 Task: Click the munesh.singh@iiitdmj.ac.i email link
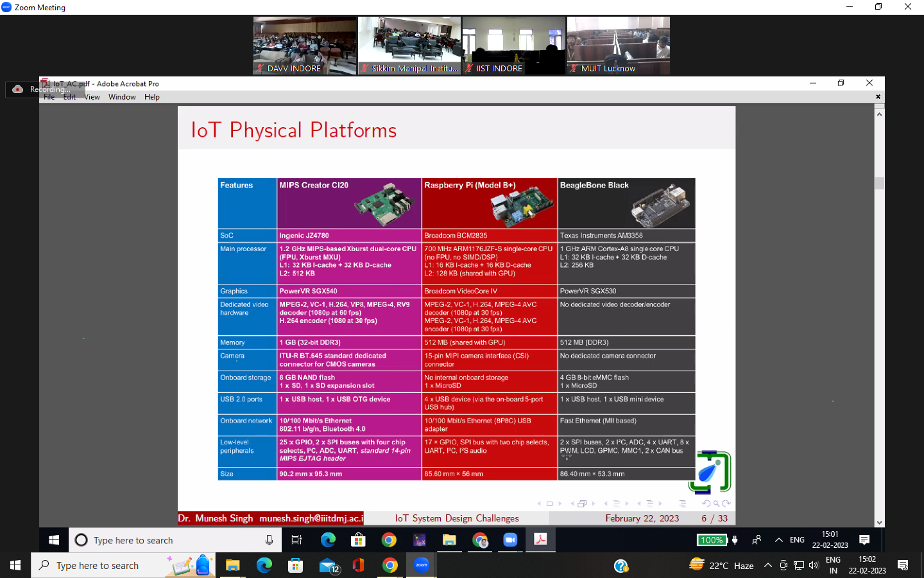(x=311, y=518)
